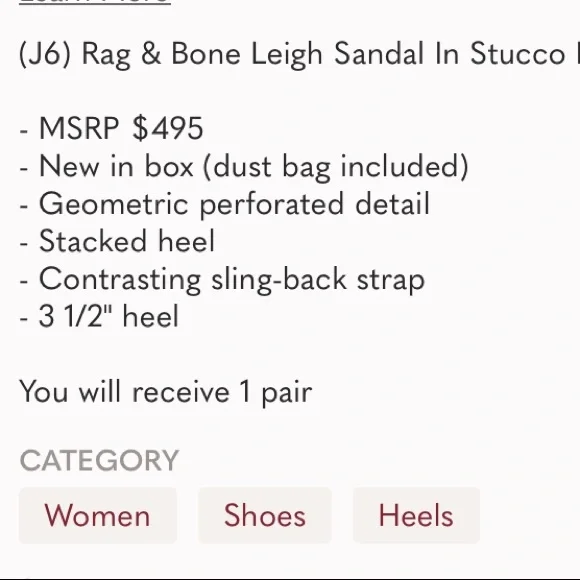The image size is (580, 580).
Task: Click the 1 pair quantity text
Action: coord(276,393)
